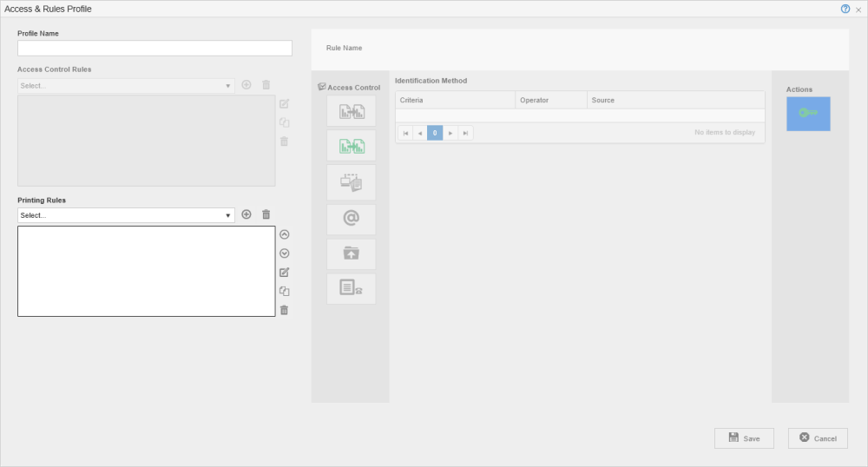Go to last page of criteria grid
The height and width of the screenshot is (467, 868).
[465, 133]
